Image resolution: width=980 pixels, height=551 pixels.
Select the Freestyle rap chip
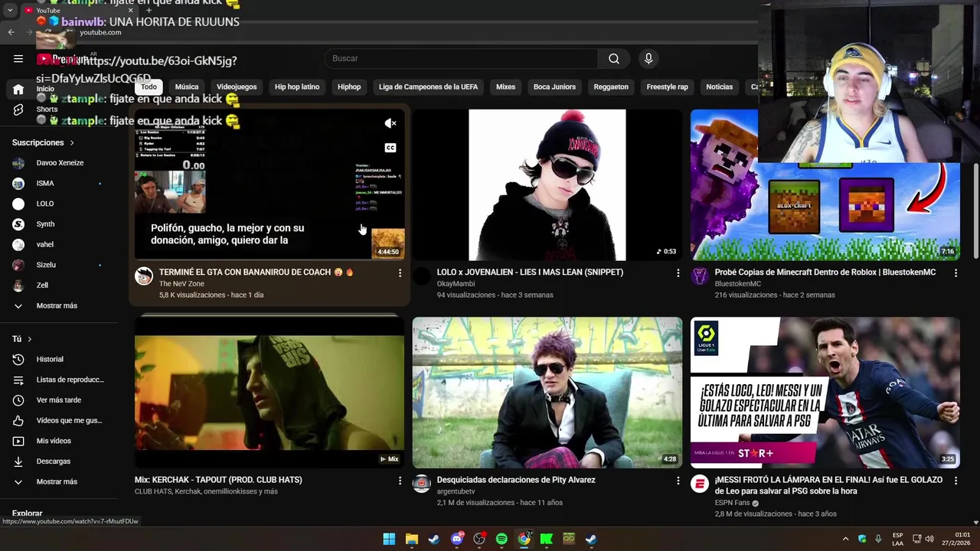click(667, 87)
